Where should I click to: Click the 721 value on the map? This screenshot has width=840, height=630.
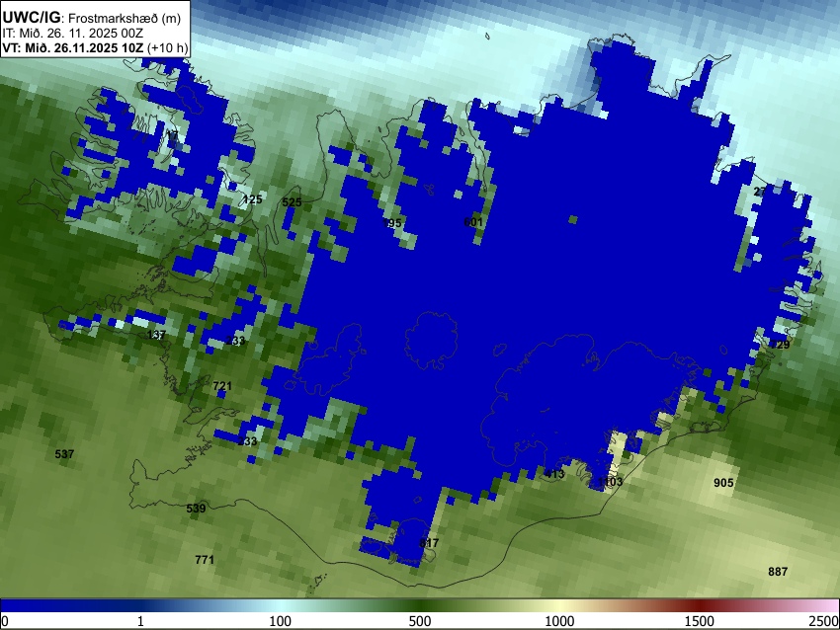[222, 386]
